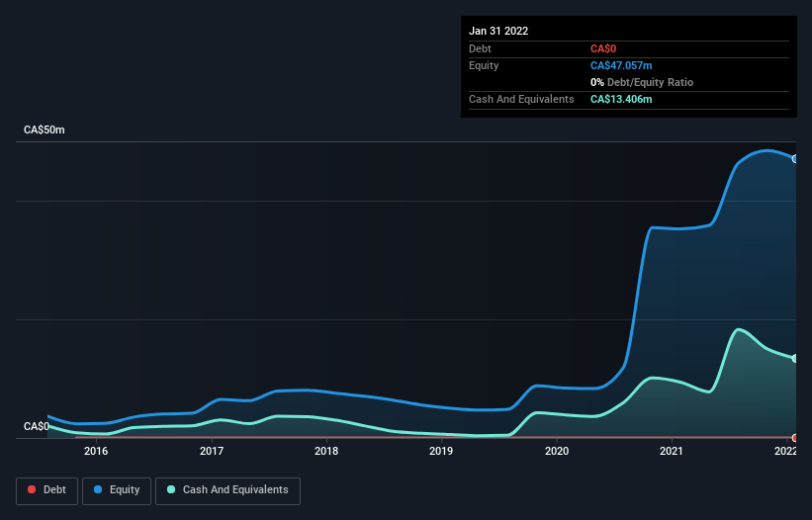Click the 0% Debt/Equity Ratio text
This screenshot has height=520, width=812.
pos(642,82)
